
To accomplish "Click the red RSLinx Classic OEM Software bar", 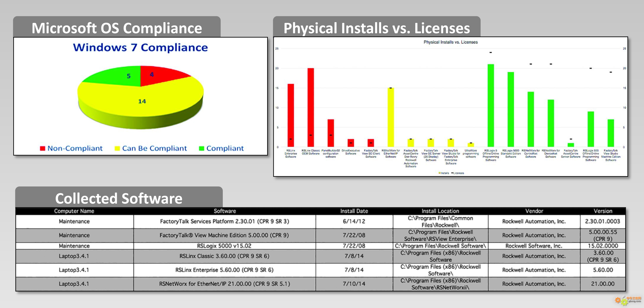I will pos(310,107).
